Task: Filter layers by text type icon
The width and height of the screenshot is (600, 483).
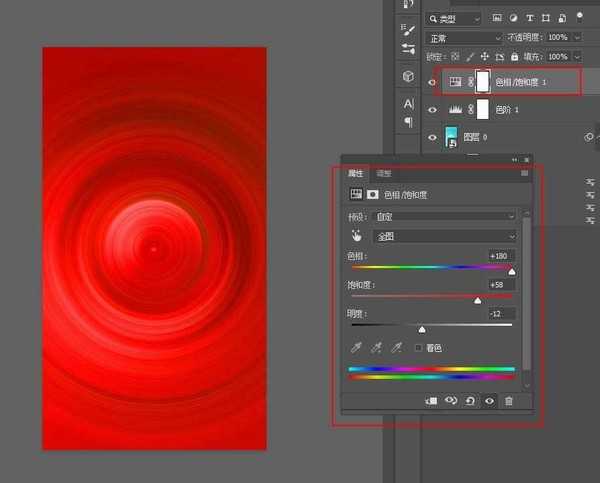Action: [531, 18]
